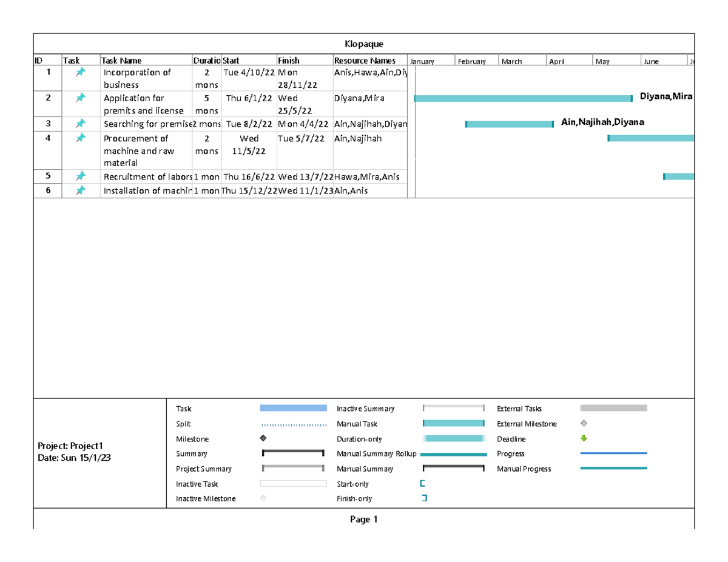Click the Start cell showing Tue 4/10/22
The width and height of the screenshot is (728, 562).
tap(248, 72)
